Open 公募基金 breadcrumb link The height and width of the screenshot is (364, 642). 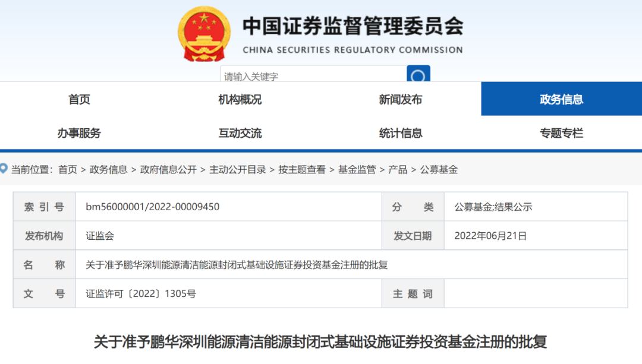point(439,170)
